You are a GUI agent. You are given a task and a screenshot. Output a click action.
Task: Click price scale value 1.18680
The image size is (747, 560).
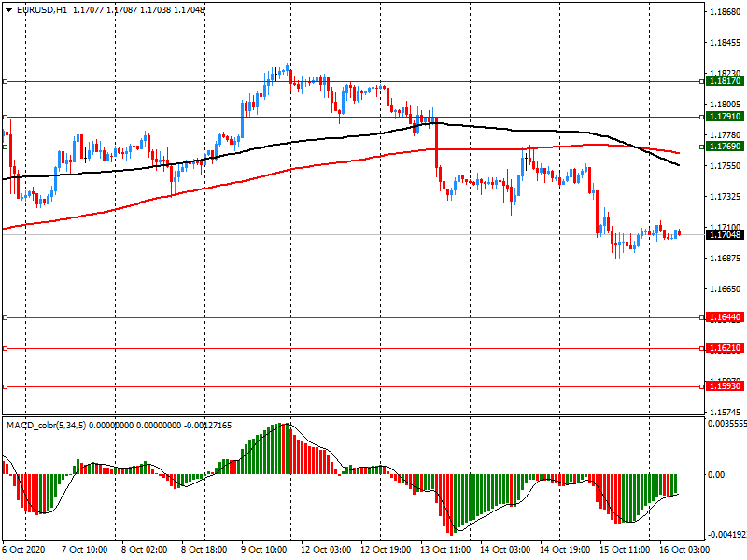click(x=726, y=12)
